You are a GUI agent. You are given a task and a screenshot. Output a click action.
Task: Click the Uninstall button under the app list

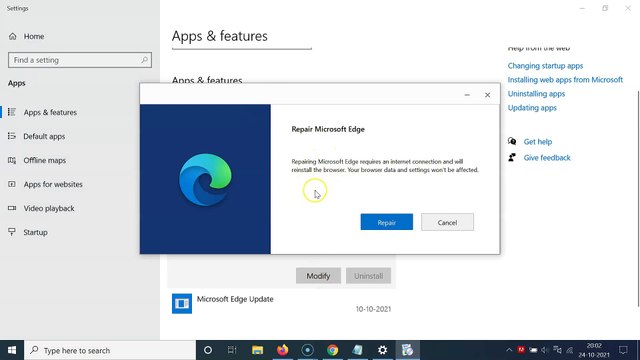pyautogui.click(x=368, y=276)
